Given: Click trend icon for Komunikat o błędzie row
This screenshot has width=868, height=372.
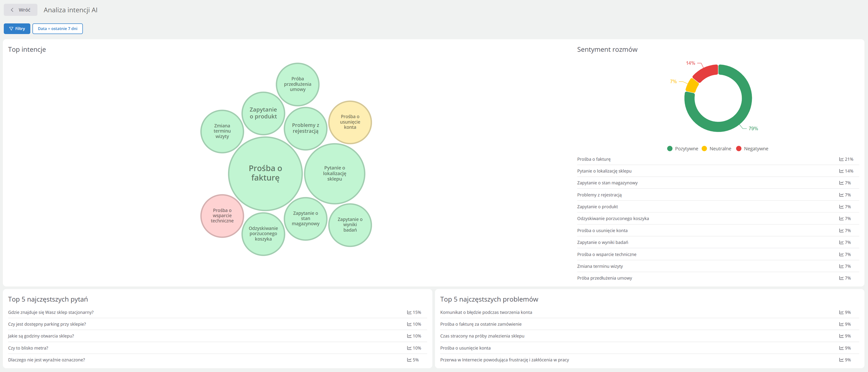Looking at the screenshot, I should click(841, 312).
